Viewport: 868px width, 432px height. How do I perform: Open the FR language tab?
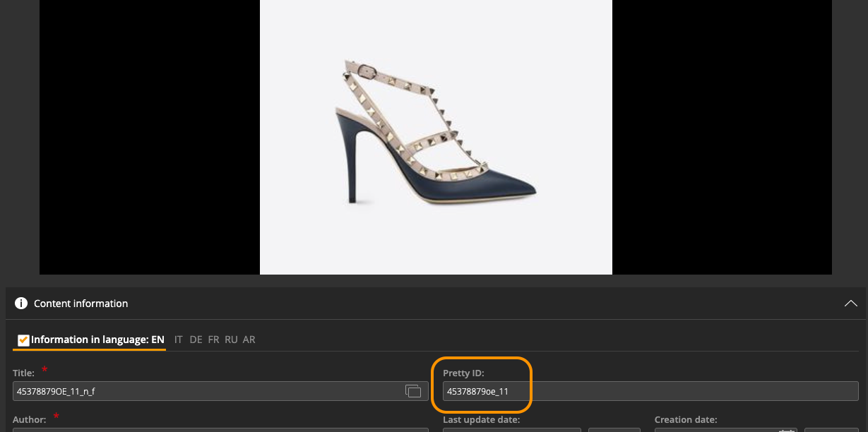(213, 340)
